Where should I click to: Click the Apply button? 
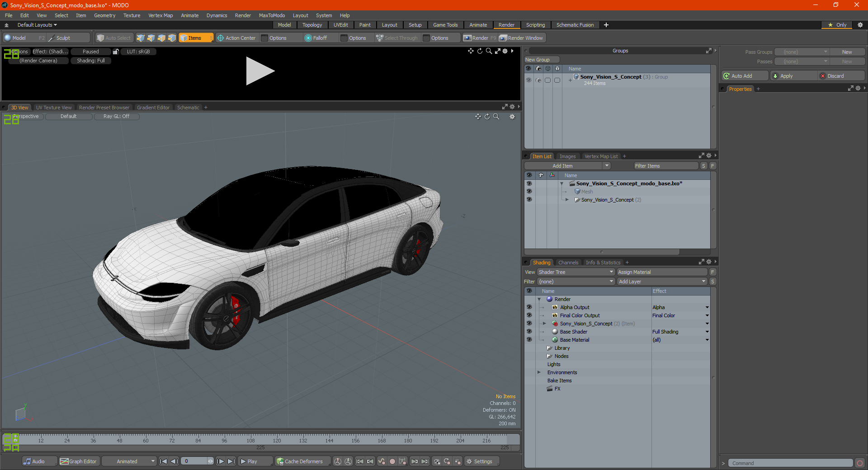point(794,76)
